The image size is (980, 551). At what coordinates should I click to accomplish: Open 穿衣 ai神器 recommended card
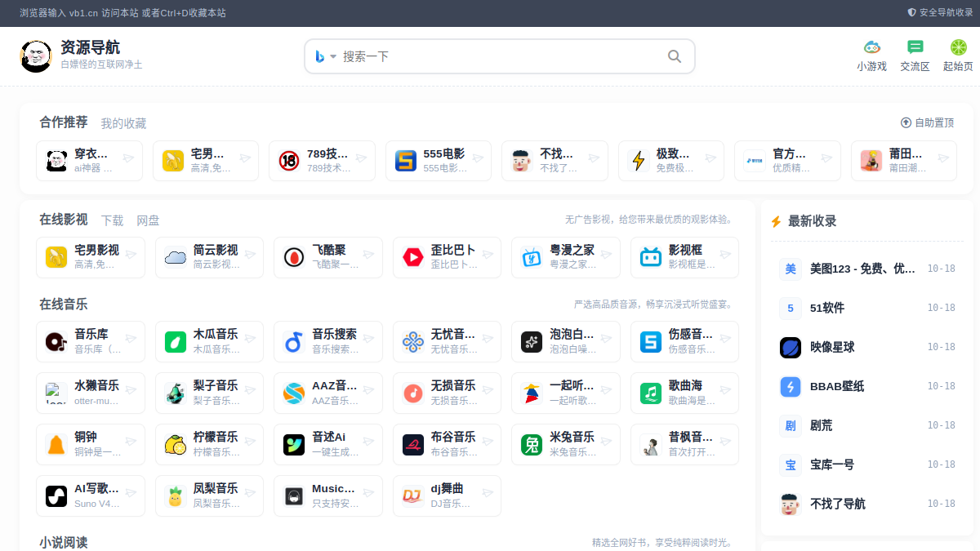[89, 161]
